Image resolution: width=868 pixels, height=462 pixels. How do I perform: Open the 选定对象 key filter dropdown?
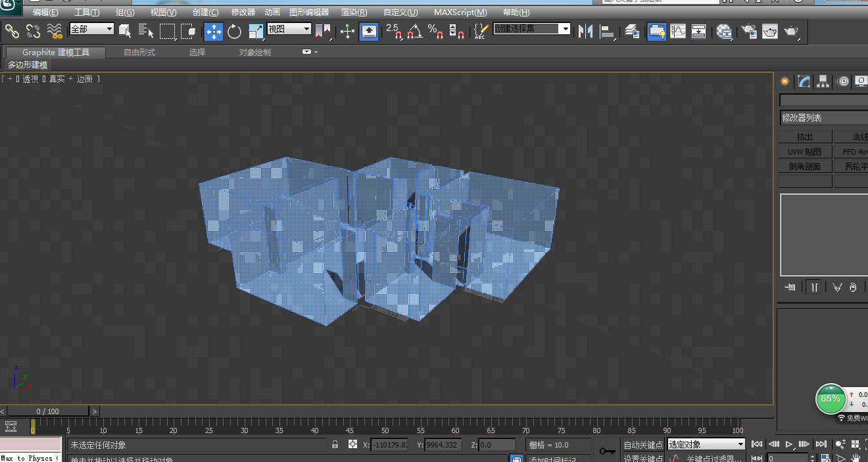[706, 445]
